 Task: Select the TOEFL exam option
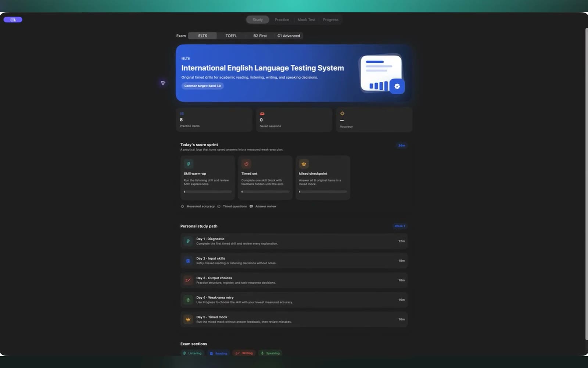(x=231, y=36)
